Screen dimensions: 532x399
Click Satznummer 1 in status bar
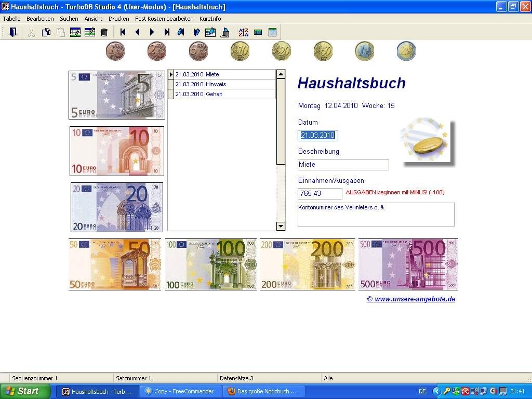(x=134, y=378)
